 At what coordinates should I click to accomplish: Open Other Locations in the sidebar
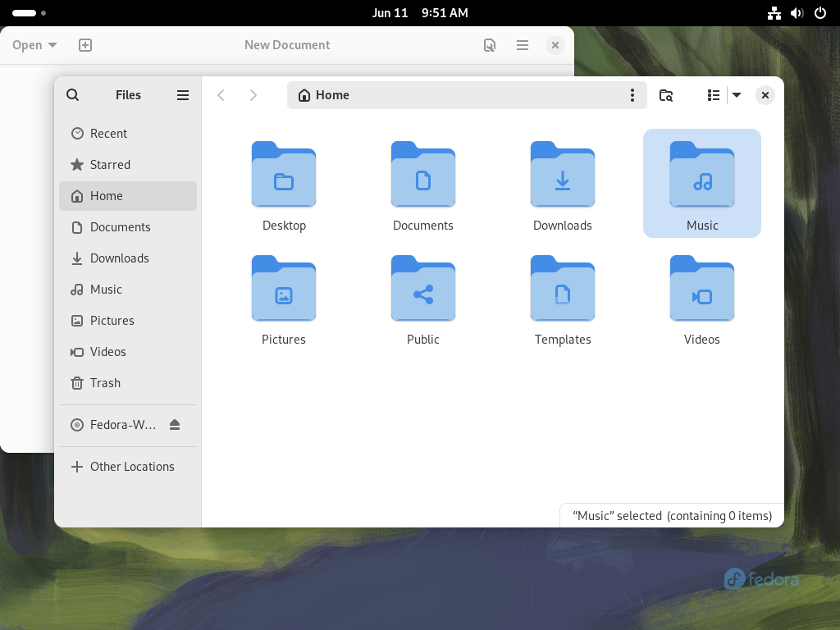tap(128, 467)
